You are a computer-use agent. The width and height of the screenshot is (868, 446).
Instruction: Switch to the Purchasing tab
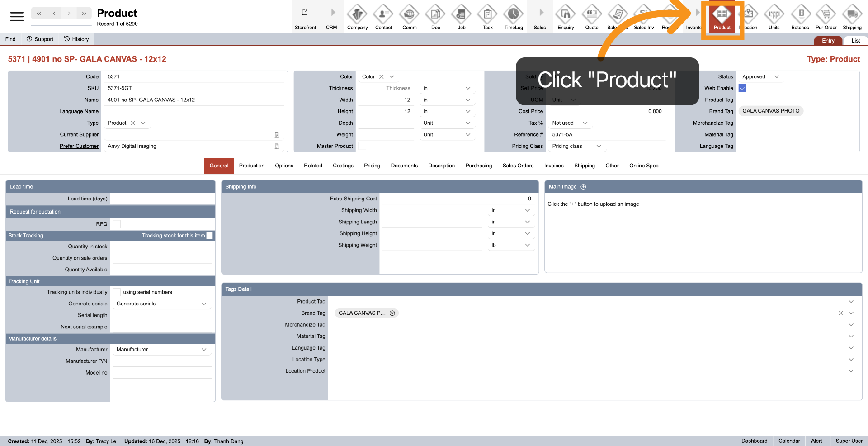(x=478, y=166)
